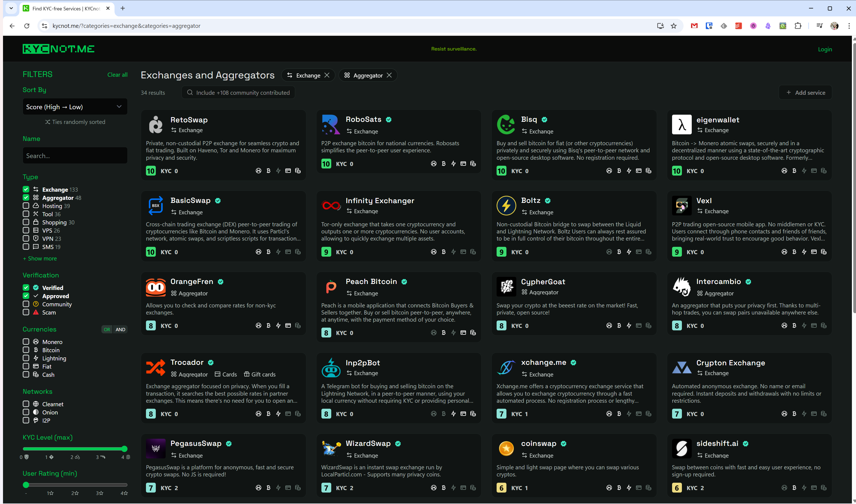Enable the Hosting type checkbox

point(26,206)
